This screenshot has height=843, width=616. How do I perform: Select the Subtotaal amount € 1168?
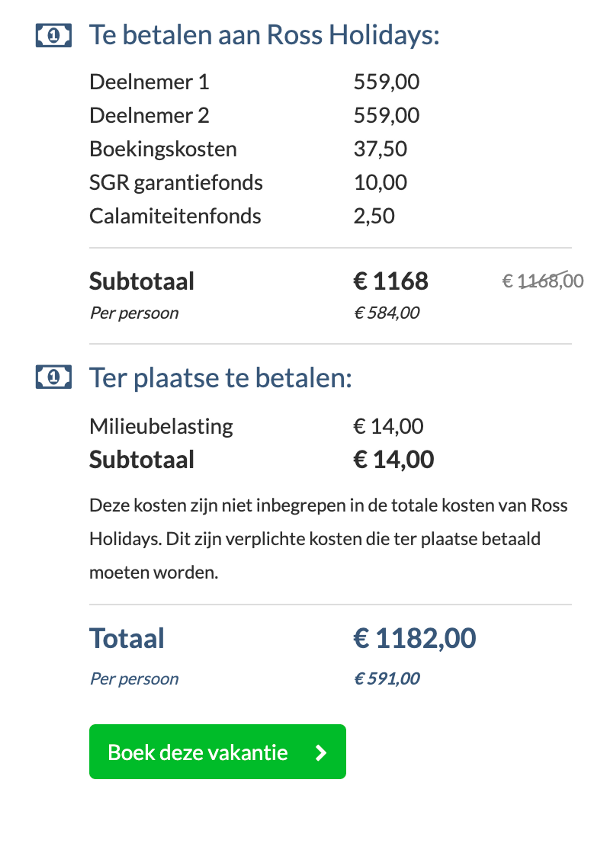(391, 281)
